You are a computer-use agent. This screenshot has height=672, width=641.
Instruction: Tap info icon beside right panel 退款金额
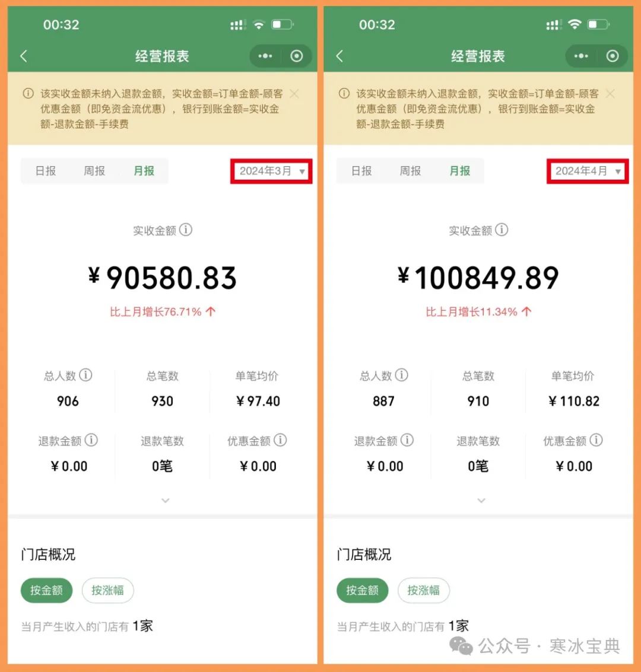pos(407,439)
